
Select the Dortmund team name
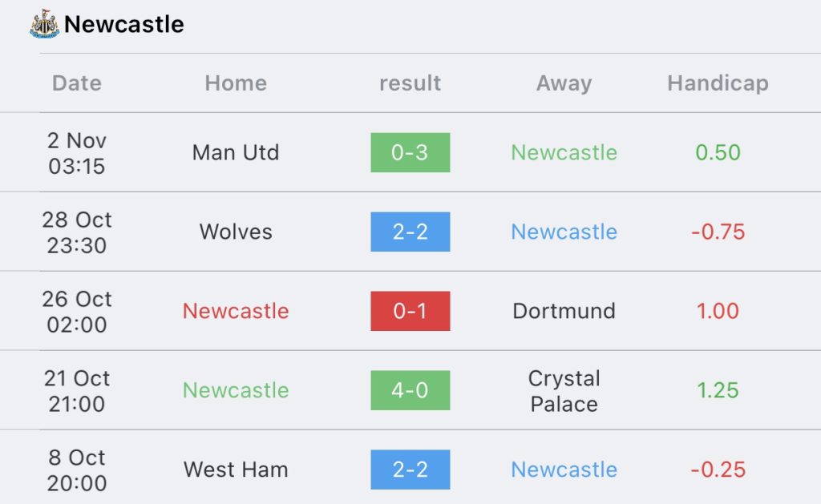[564, 311]
